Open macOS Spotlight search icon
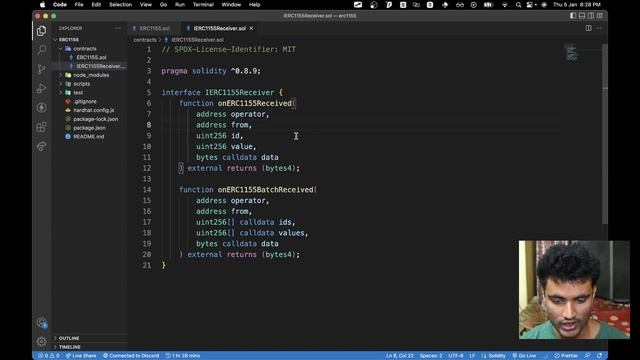This screenshot has width=640, height=360. (x=518, y=4)
